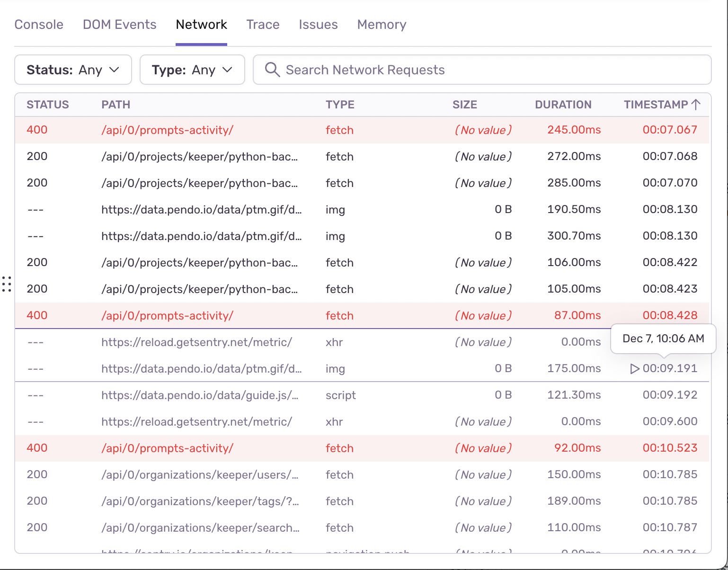Open the Status: Any dropdown
This screenshot has width=728, height=570.
point(73,70)
